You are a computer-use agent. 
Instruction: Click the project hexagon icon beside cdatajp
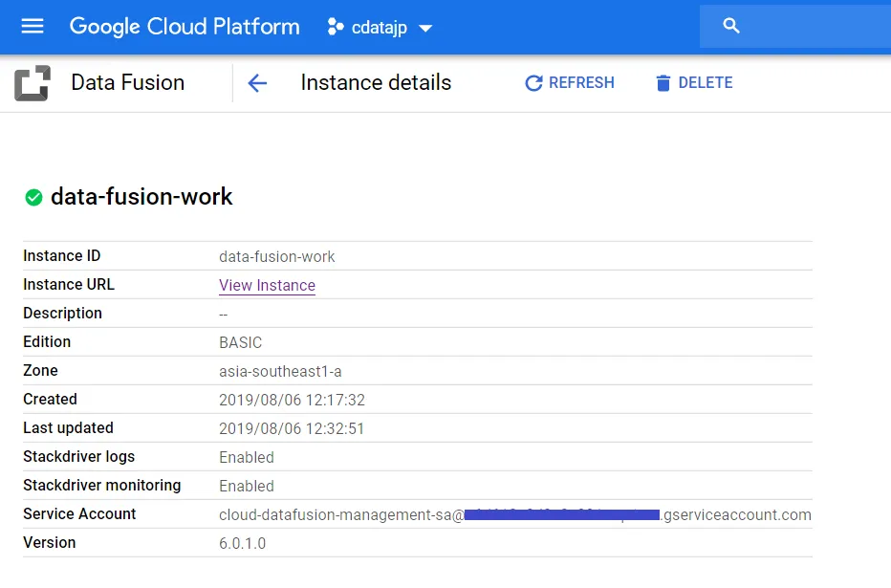(x=336, y=27)
